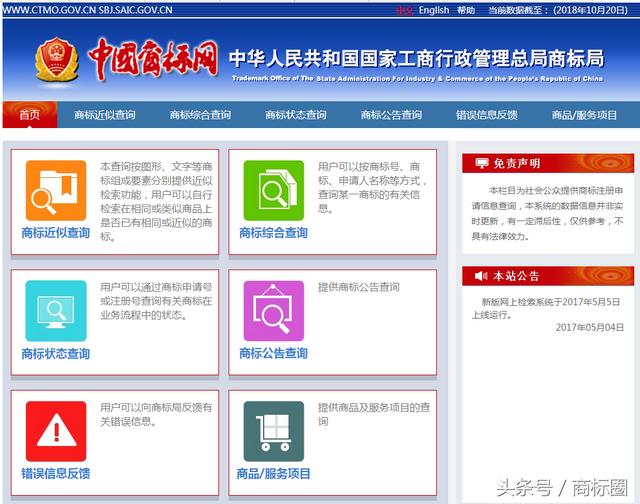Select the red 中文 language link
The width and height of the screenshot is (640, 504).
[404, 10]
